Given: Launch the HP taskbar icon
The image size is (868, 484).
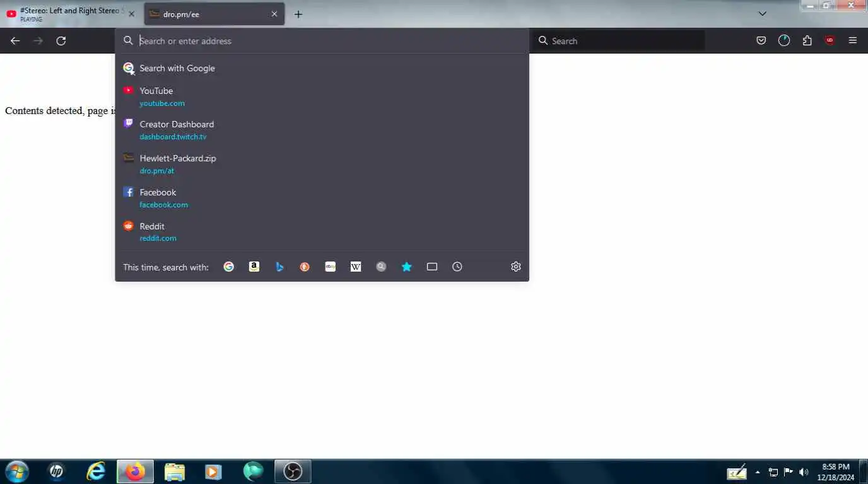Looking at the screenshot, I should 57,471.
